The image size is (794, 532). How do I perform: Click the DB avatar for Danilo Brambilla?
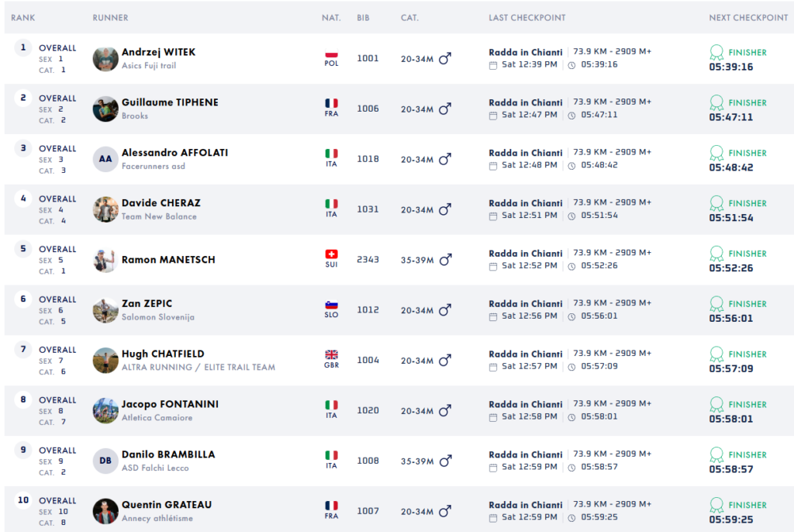(x=105, y=461)
